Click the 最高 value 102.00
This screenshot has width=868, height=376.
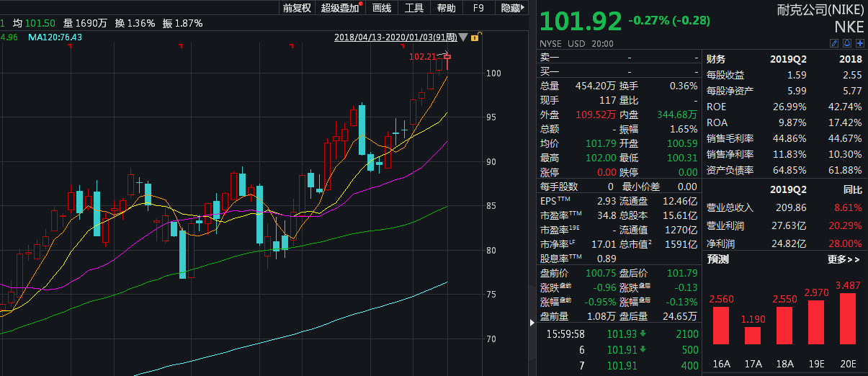(x=602, y=158)
